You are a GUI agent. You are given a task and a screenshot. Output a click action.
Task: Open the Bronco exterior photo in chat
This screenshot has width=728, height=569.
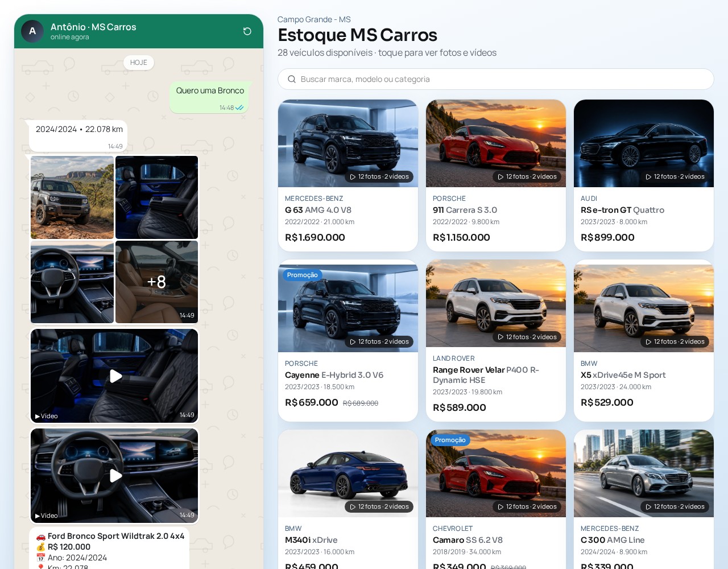[72, 197]
